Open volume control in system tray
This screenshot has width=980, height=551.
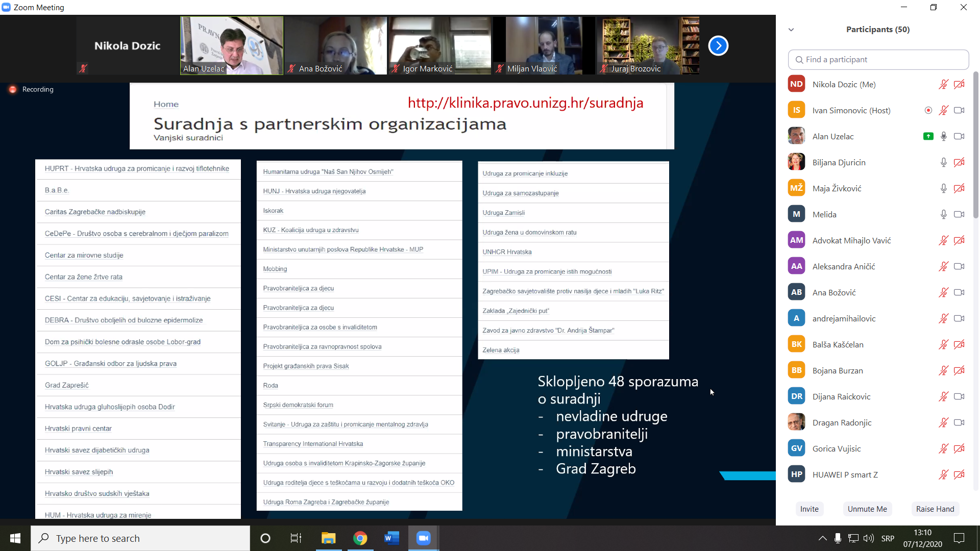[x=869, y=538]
